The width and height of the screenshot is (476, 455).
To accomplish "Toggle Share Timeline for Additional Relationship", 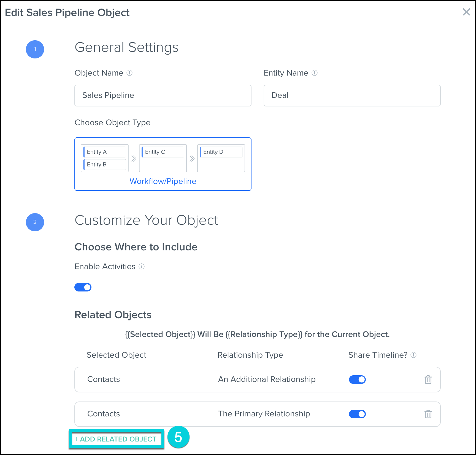I will pyautogui.click(x=357, y=380).
